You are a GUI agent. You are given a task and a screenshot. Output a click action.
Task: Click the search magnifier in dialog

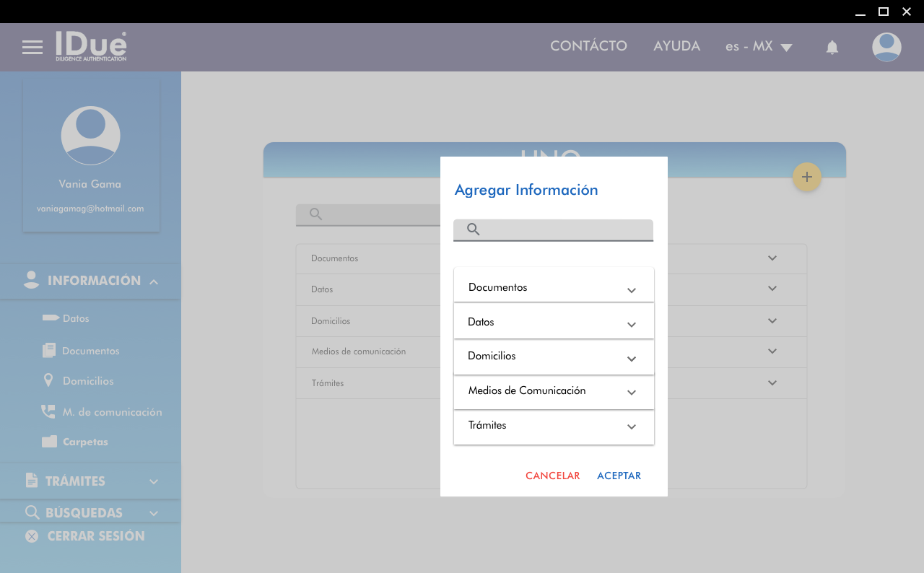(474, 229)
